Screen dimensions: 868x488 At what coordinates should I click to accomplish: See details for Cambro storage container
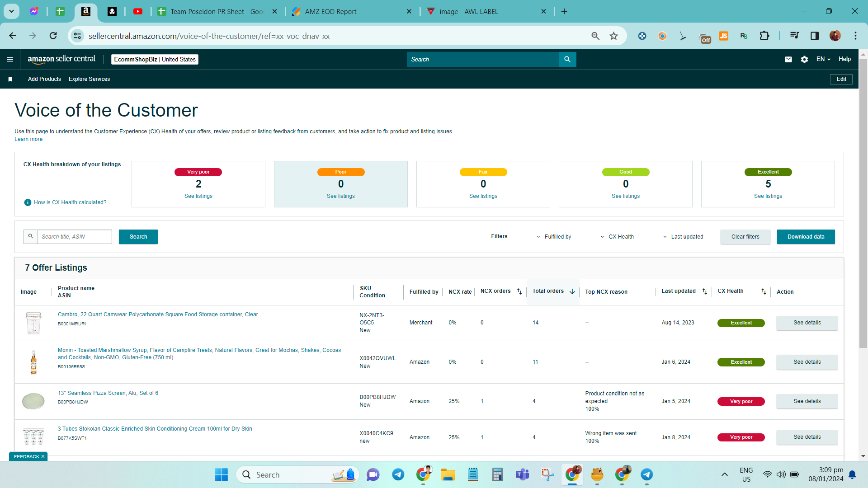click(x=807, y=323)
